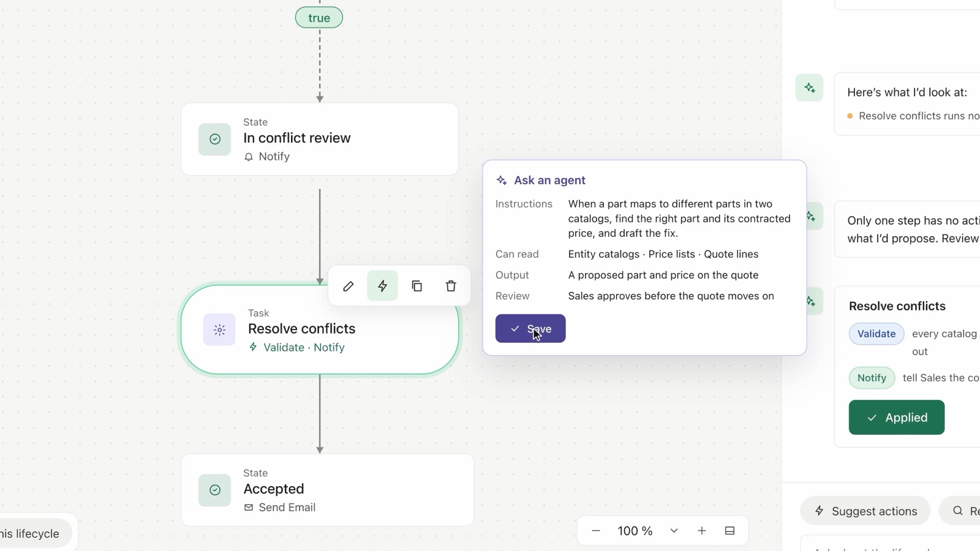980x551 pixels.
Task: Click the 100 % zoom value
Action: pos(635,531)
